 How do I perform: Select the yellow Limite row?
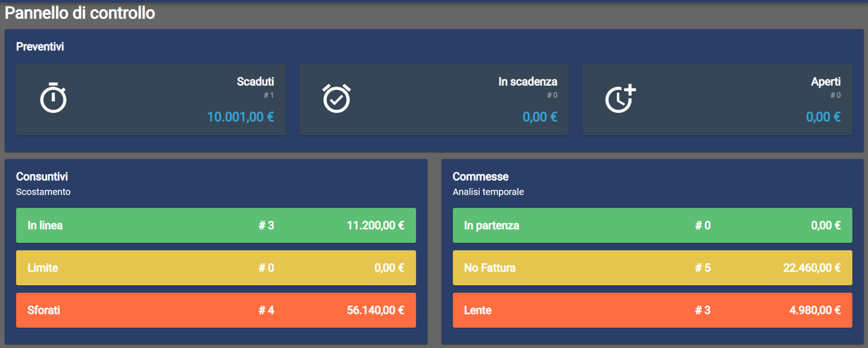pyautogui.click(x=215, y=268)
